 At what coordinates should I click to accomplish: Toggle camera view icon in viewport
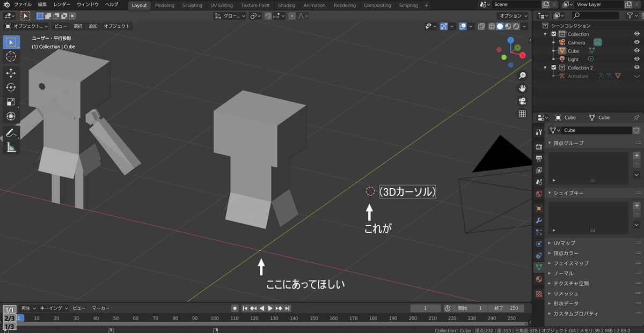[x=522, y=101]
